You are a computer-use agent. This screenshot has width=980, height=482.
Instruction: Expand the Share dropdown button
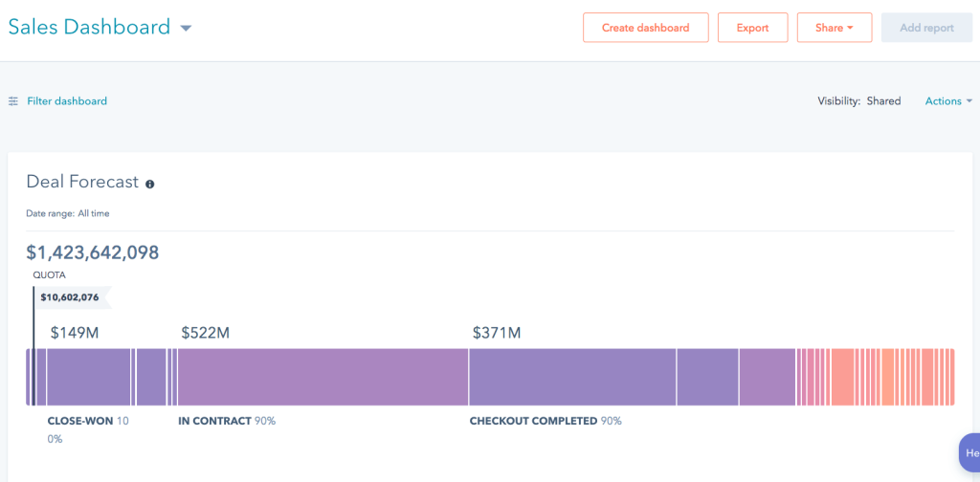click(x=835, y=28)
